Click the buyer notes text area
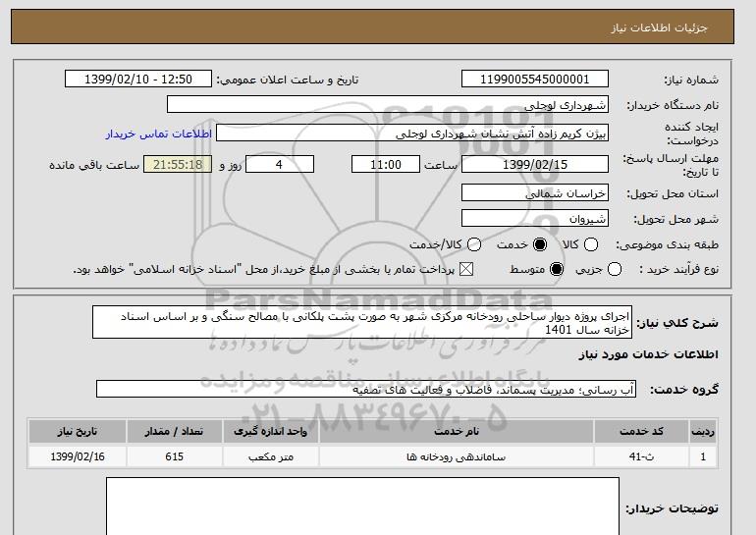The image size is (756, 535). (362, 507)
